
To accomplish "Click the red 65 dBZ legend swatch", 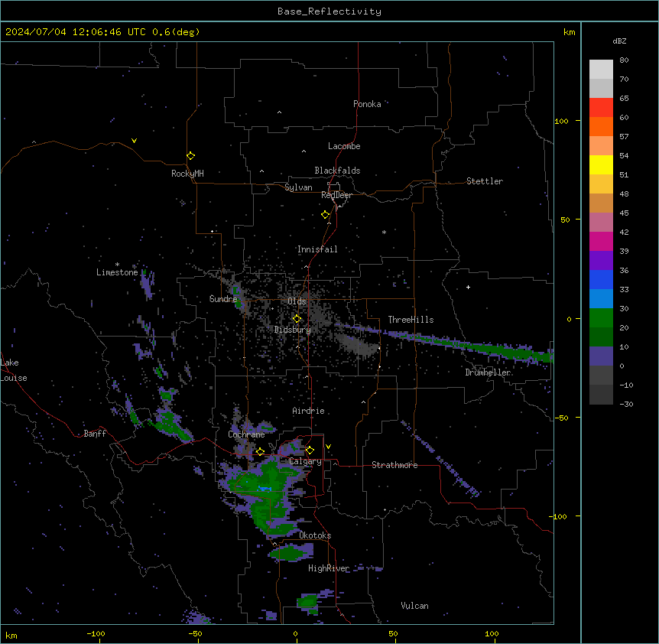I will click(601, 108).
